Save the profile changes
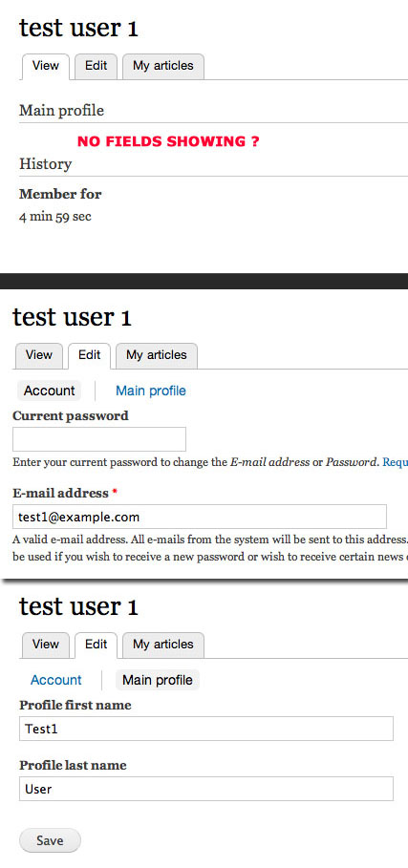Viewport: 408px width, 868px height. coord(50,840)
